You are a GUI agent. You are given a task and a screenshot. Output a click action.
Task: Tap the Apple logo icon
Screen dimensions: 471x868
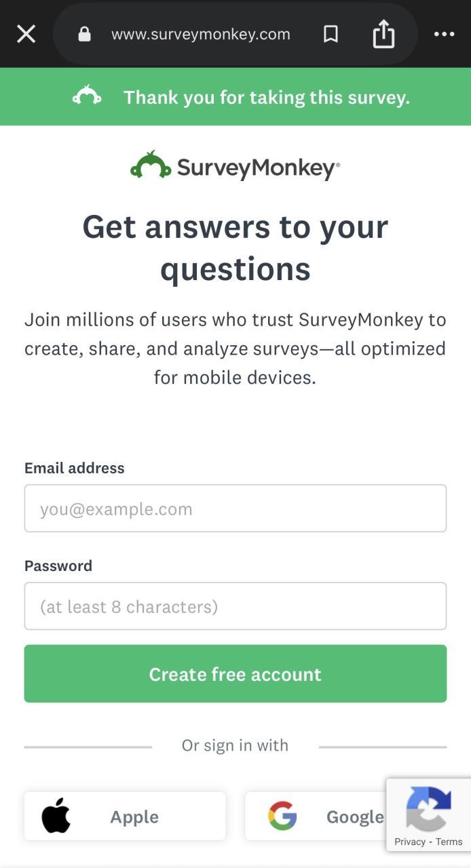(x=56, y=816)
